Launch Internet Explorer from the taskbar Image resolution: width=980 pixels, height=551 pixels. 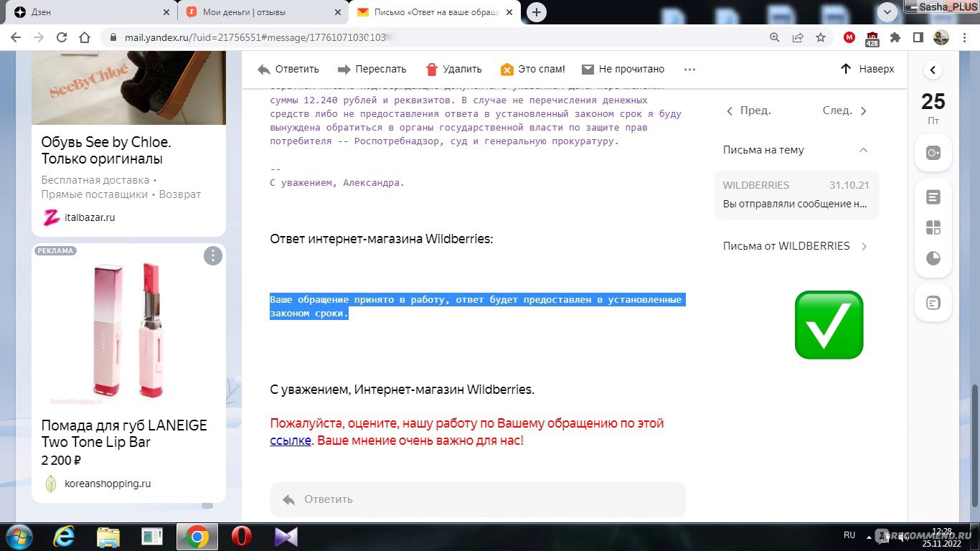tap(65, 537)
